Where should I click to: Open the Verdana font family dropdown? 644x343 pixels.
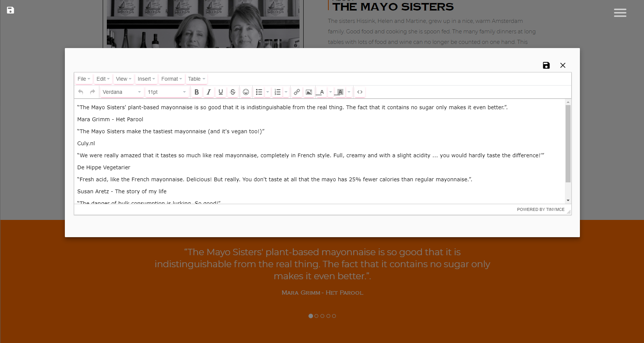(122, 92)
